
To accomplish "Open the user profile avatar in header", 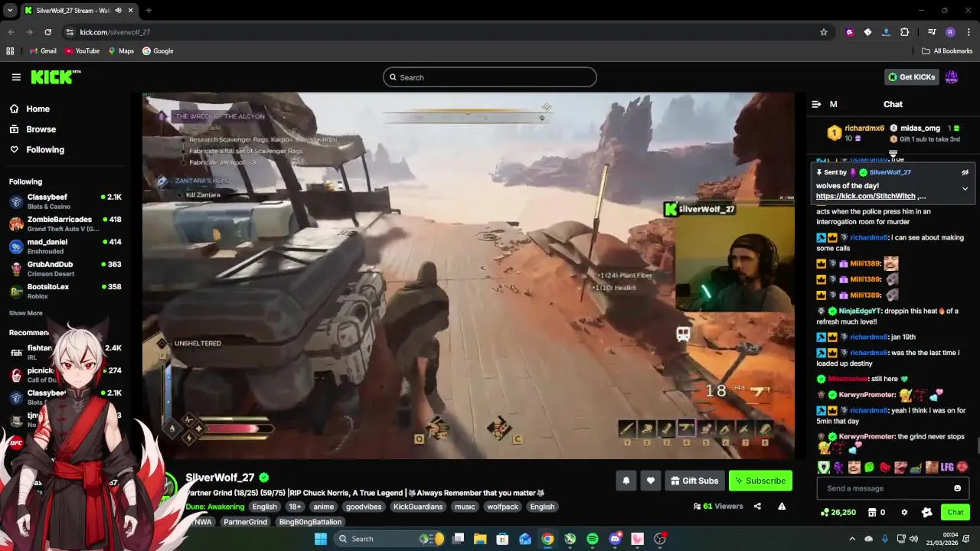I will [x=952, y=77].
